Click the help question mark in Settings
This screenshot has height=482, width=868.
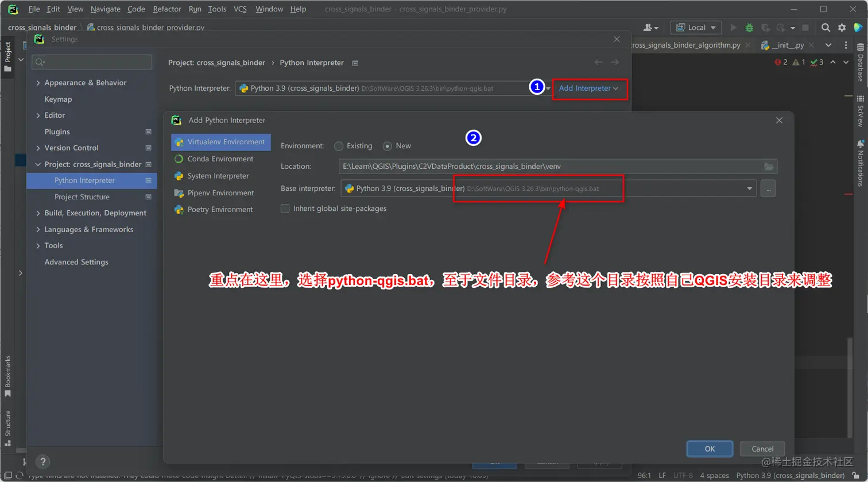click(x=42, y=461)
